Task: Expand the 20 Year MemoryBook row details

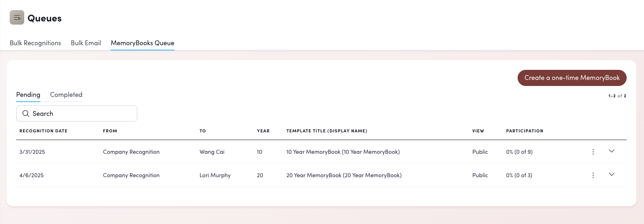Action: tap(611, 174)
